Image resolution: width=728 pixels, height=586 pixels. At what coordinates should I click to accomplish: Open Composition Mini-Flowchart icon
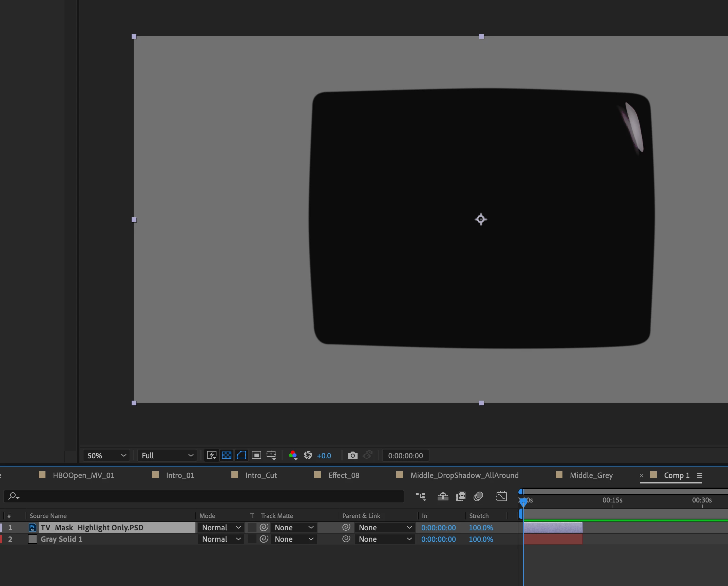click(420, 496)
